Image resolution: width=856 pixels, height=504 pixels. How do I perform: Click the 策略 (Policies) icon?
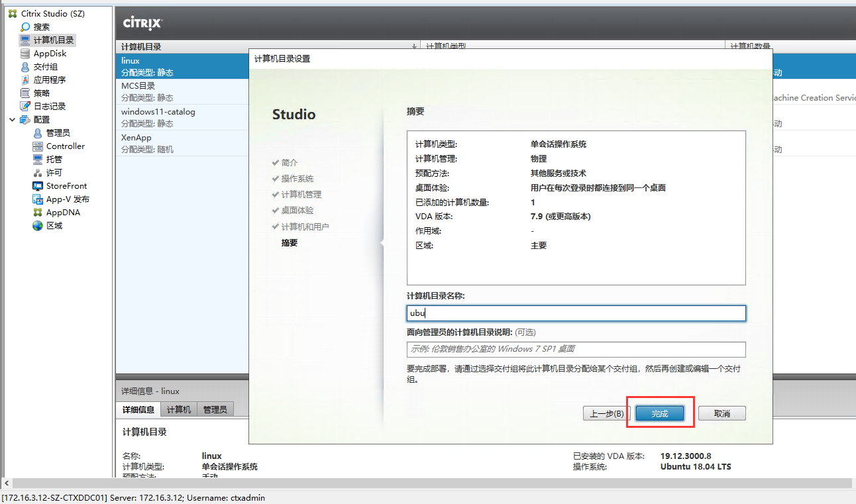click(x=24, y=93)
